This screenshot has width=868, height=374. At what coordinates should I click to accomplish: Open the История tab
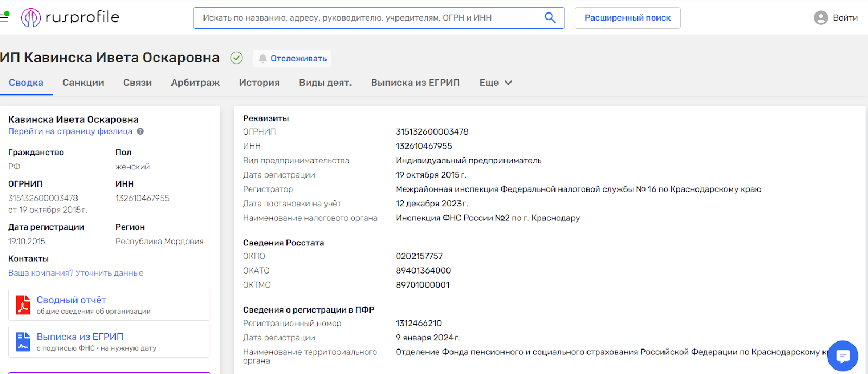point(259,83)
